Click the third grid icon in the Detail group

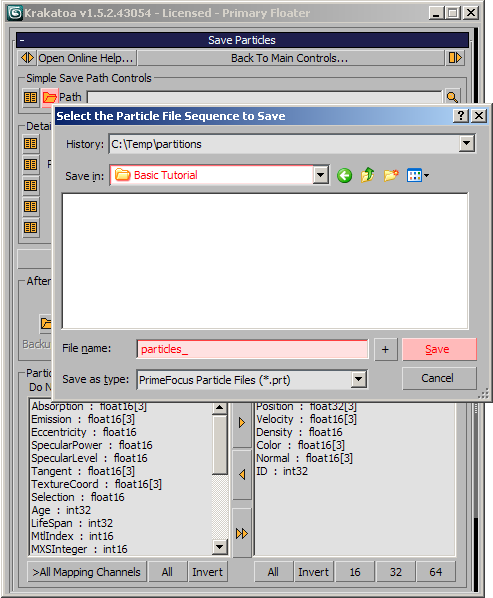pos(31,186)
